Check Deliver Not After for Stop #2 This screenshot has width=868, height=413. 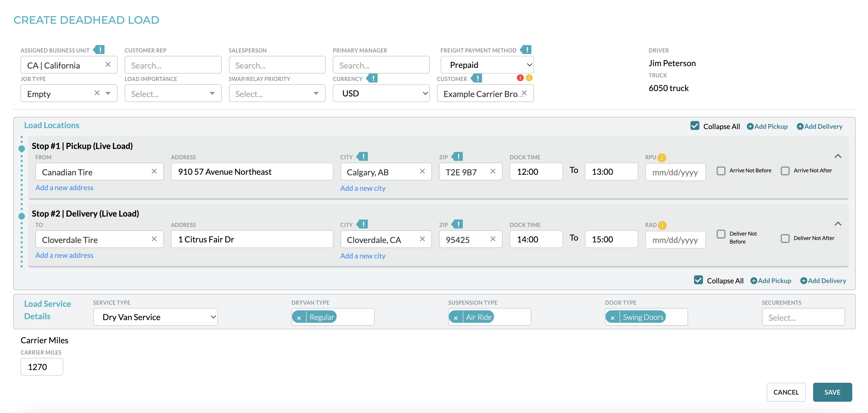click(x=785, y=239)
